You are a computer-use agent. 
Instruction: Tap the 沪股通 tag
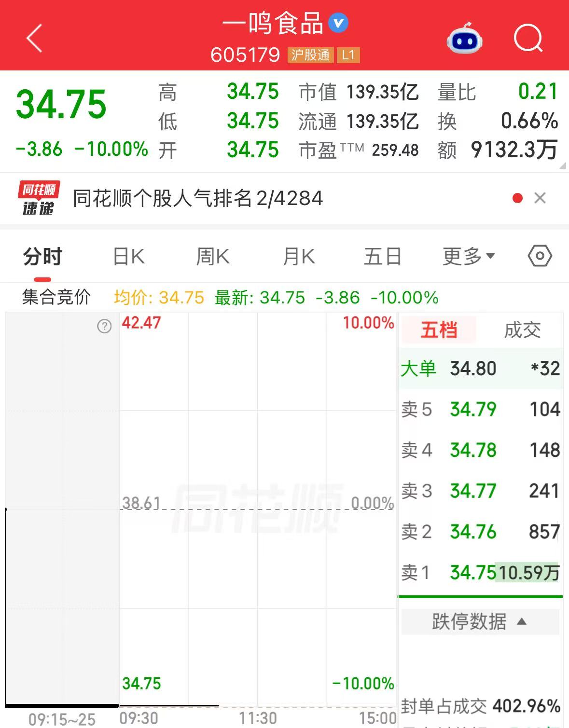click(x=310, y=55)
